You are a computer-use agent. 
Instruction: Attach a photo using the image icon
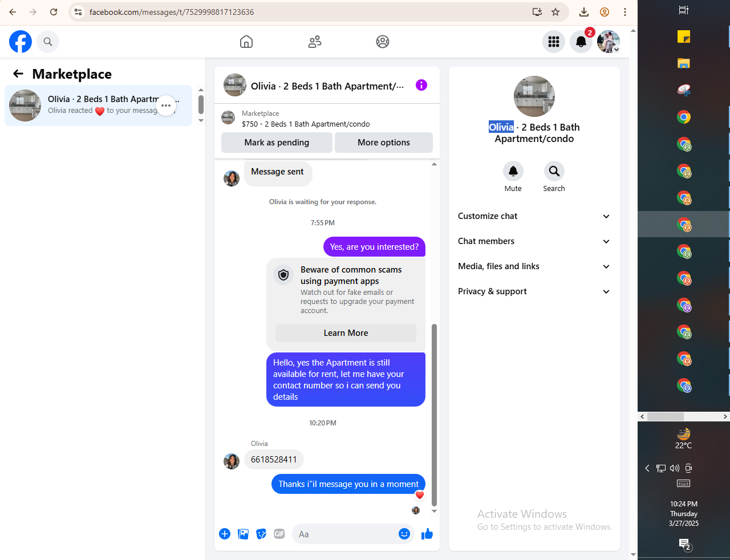point(243,534)
